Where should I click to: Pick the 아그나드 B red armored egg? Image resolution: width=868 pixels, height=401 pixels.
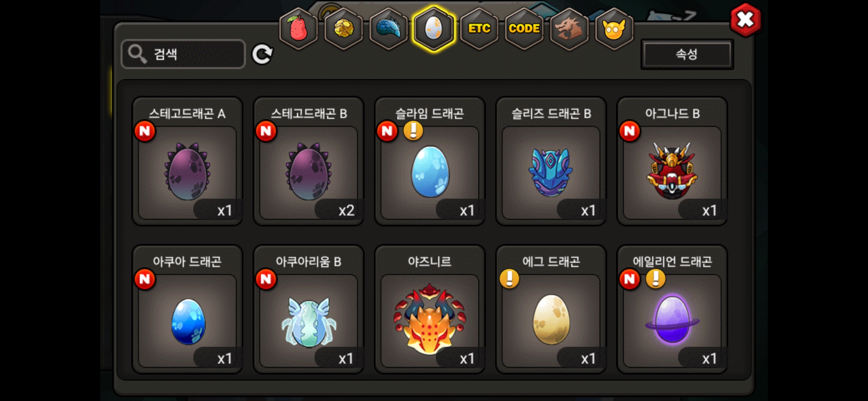pyautogui.click(x=672, y=161)
